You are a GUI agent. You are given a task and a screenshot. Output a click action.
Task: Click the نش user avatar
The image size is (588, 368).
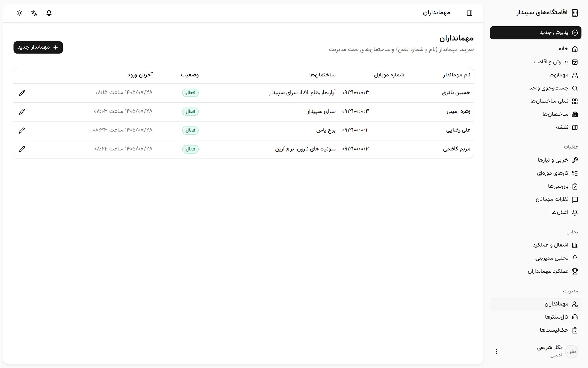tap(572, 352)
